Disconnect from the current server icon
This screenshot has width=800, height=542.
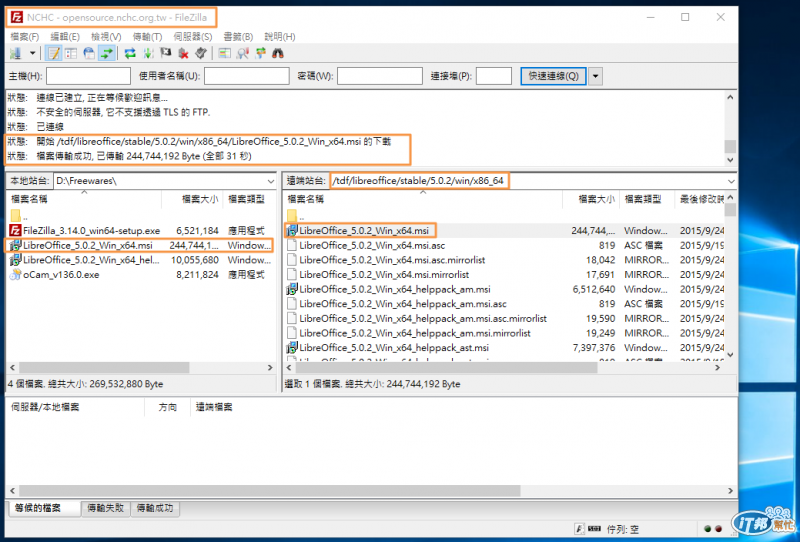tap(184, 54)
